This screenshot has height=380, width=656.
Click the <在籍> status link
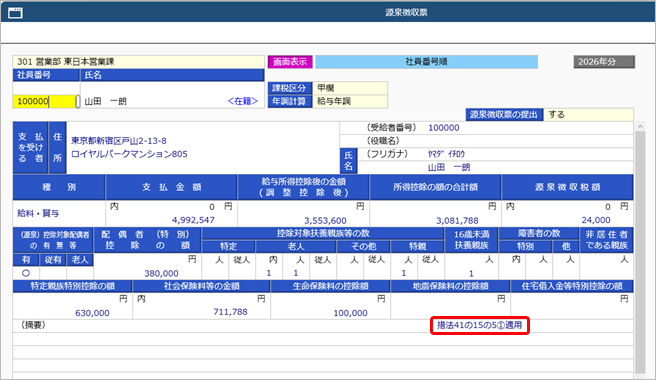(x=243, y=101)
